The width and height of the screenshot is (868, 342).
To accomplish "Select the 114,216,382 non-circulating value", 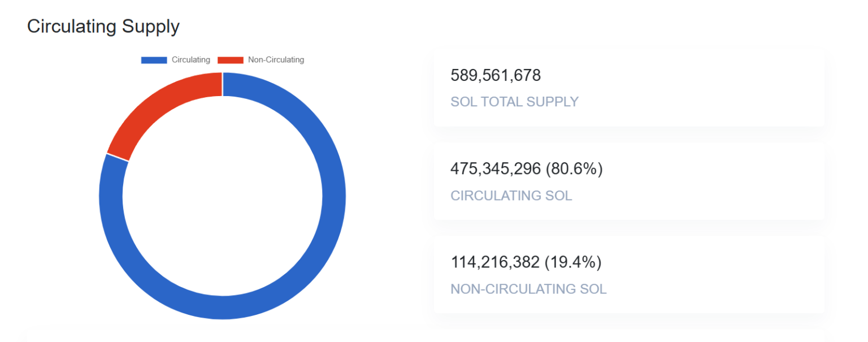I will point(494,262).
